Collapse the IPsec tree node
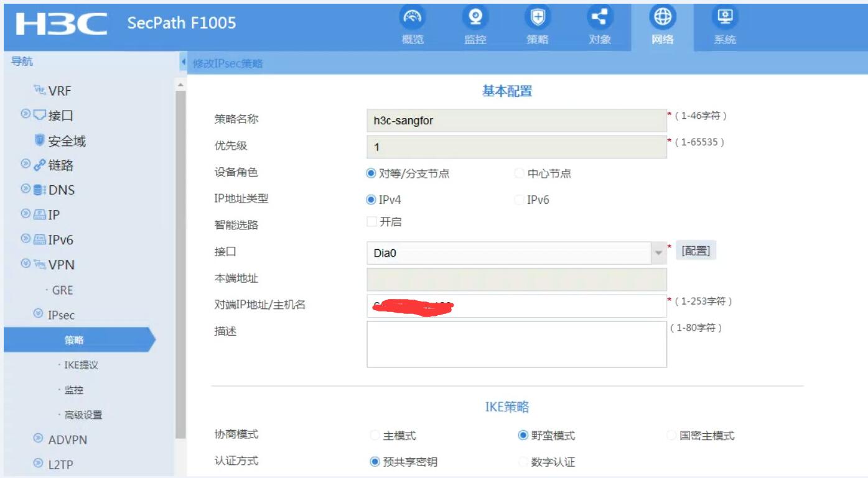This screenshot has height=478, width=868. pos(38,314)
